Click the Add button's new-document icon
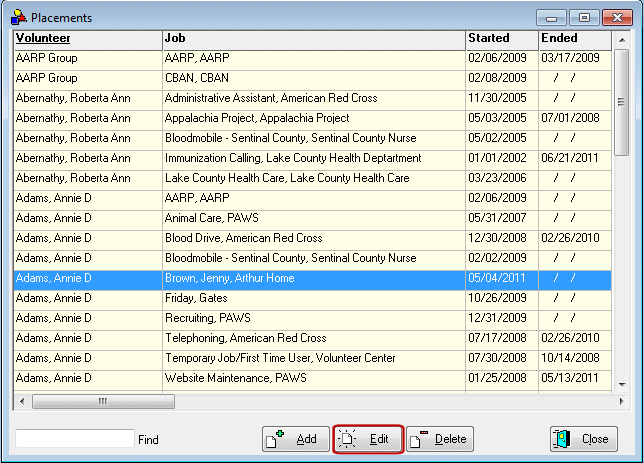Screen dimensions: 644x463 coord(275,439)
